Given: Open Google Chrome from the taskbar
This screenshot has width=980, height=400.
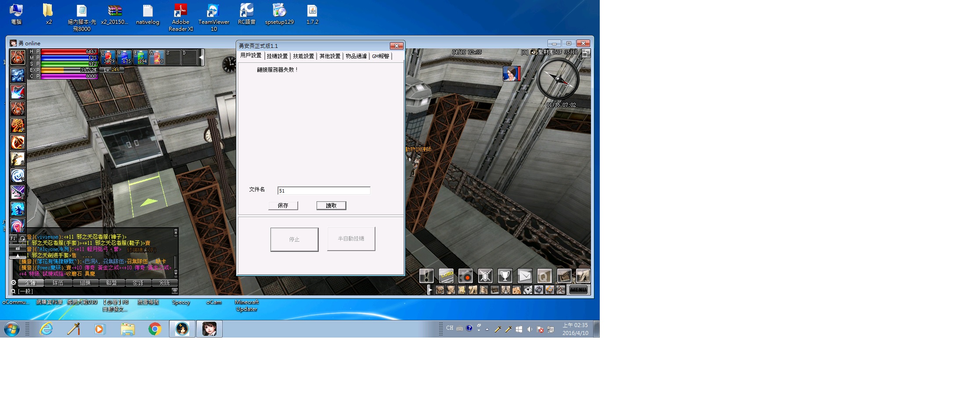Looking at the screenshot, I should [155, 329].
